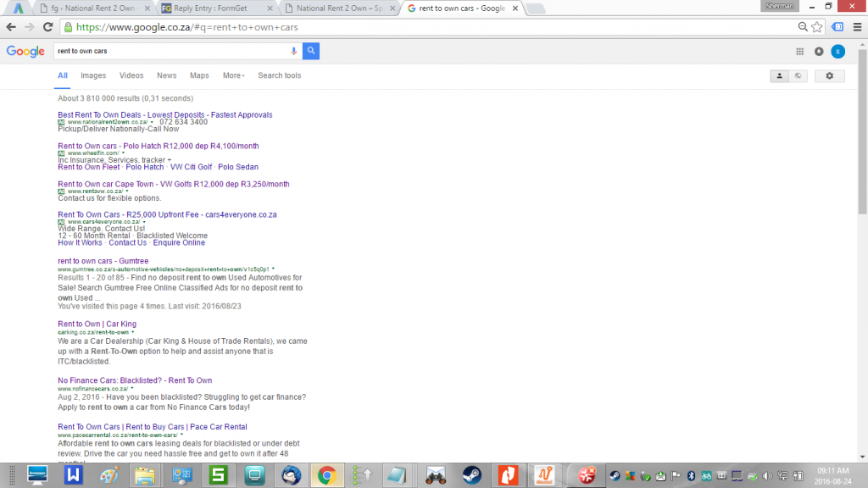The width and height of the screenshot is (868, 488).
Task: Expand arrow next to wheelfin.com URL
Action: pyautogui.click(x=123, y=153)
